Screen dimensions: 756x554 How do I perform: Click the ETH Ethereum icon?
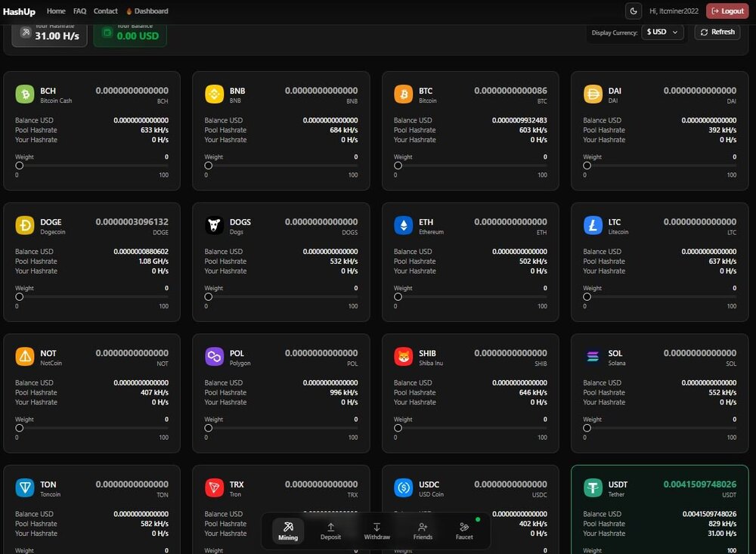point(404,225)
